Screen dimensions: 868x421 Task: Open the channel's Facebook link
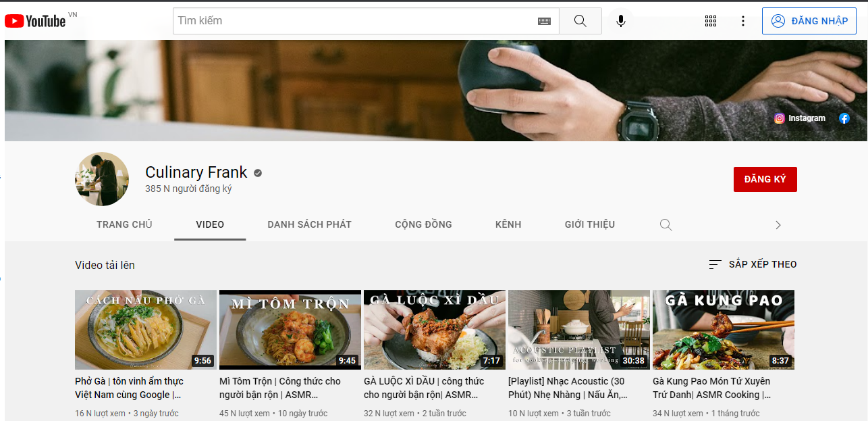(x=844, y=118)
